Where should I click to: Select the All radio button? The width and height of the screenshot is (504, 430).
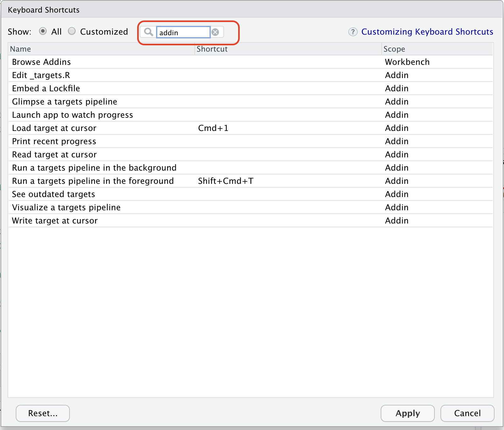click(x=43, y=31)
